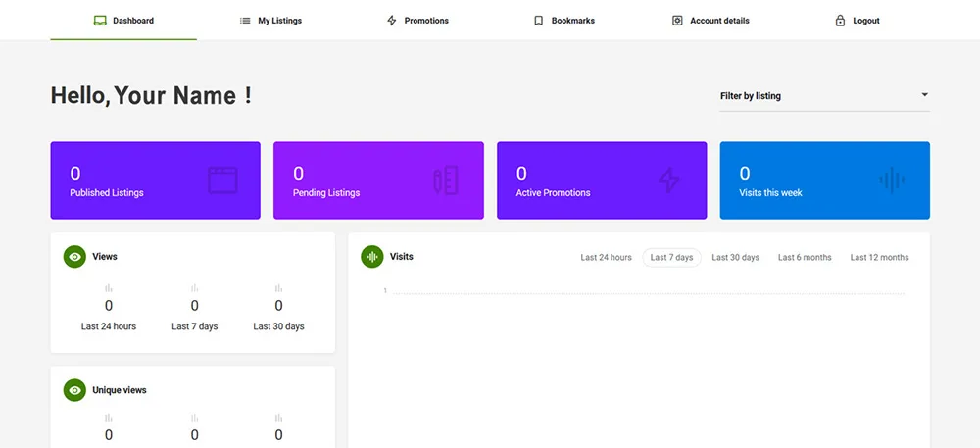
Task: Open the Published Listings card
Action: (155, 180)
